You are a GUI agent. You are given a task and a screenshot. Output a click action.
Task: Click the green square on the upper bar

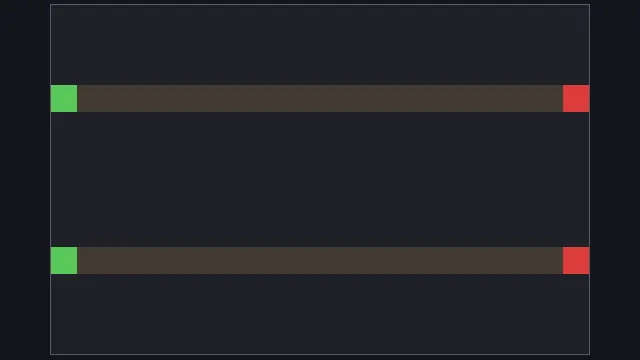pos(64,98)
